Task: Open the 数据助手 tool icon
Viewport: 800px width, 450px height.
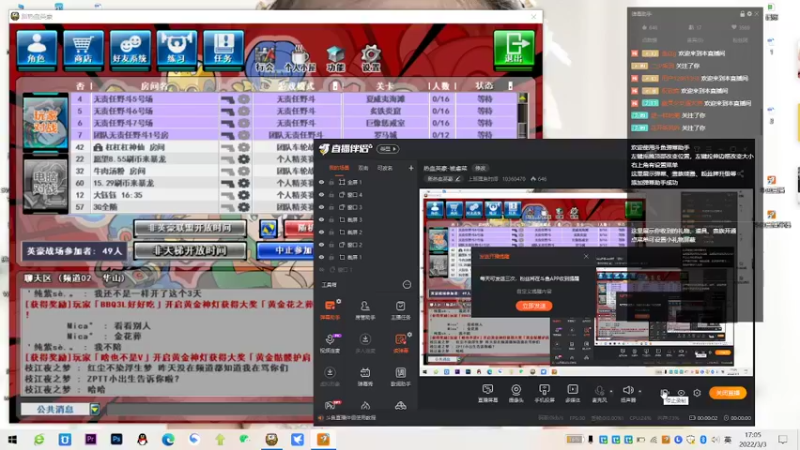Action: pyautogui.click(x=401, y=377)
